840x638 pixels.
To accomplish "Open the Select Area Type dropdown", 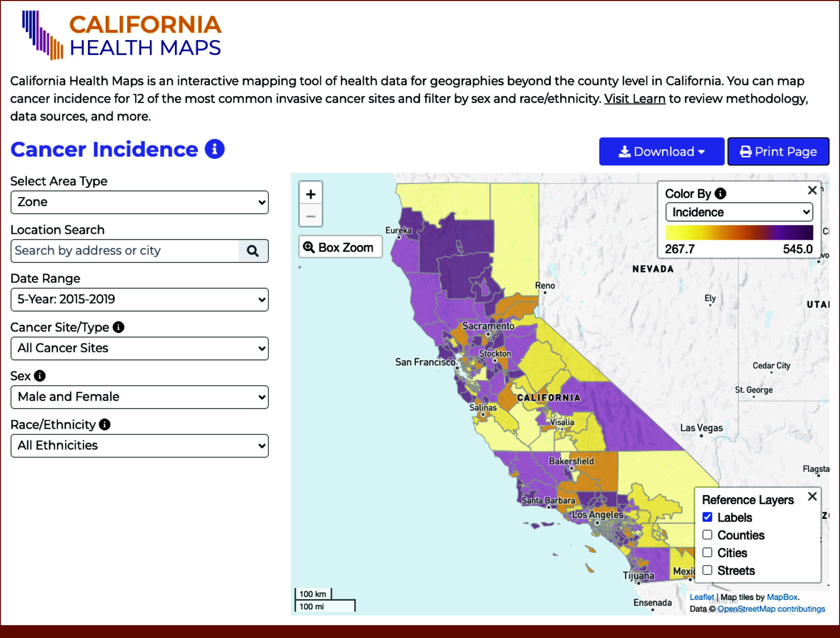I will pyautogui.click(x=139, y=202).
